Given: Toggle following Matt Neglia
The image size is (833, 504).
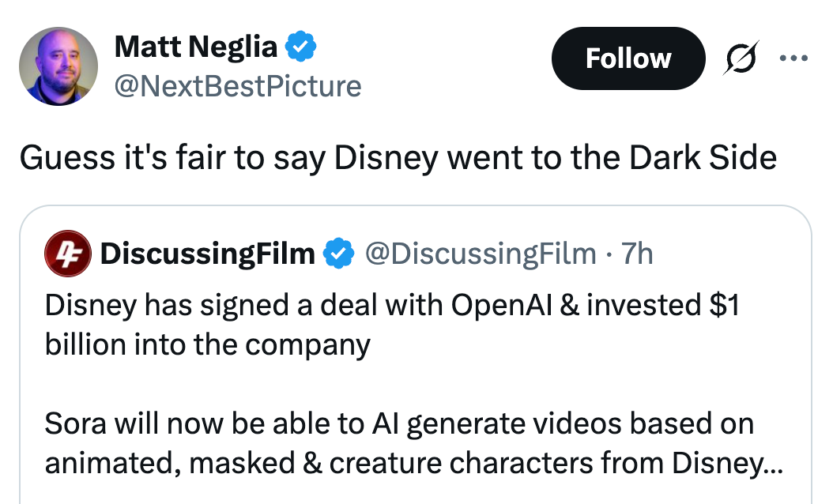Looking at the screenshot, I should [628, 58].
